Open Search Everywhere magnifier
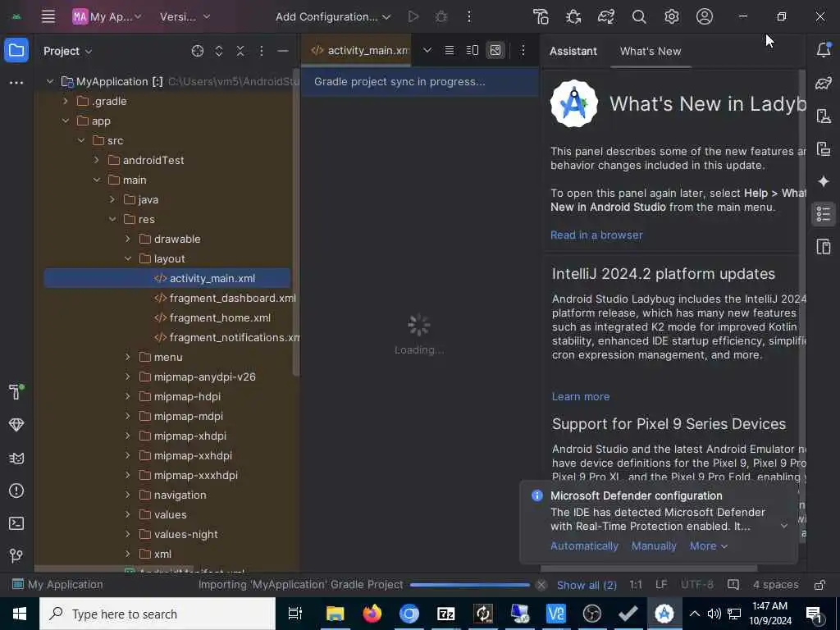This screenshot has width=840, height=630. [638, 16]
